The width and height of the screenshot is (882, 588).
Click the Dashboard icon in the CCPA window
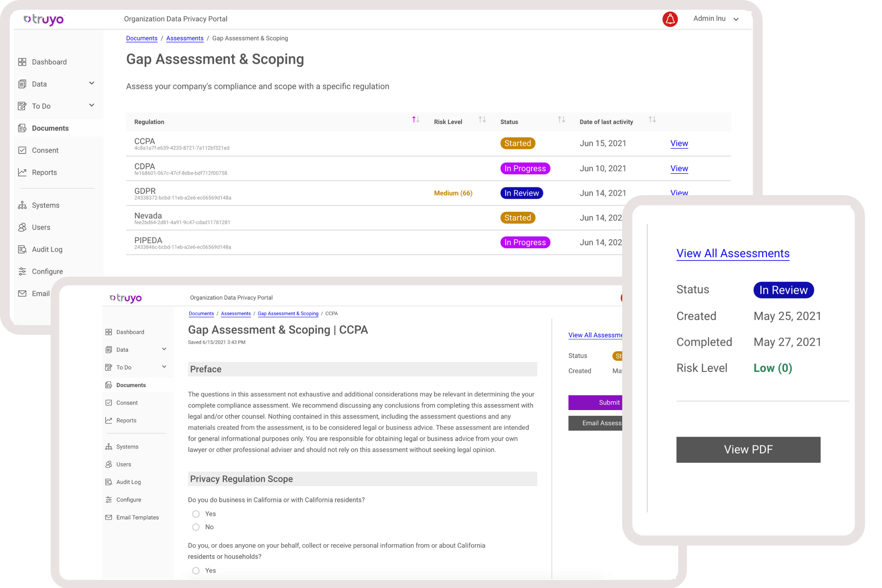pyautogui.click(x=109, y=332)
